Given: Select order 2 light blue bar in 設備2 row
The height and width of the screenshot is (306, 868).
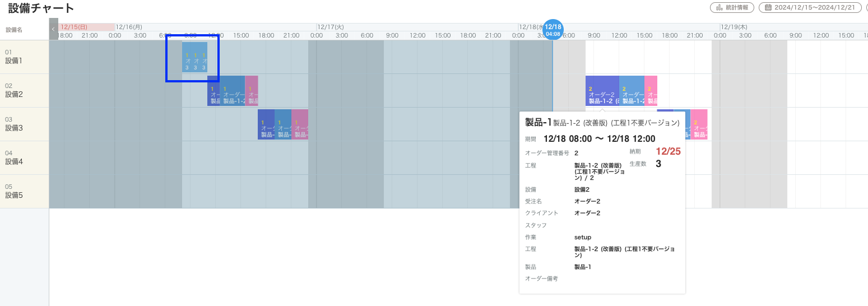Looking at the screenshot, I should 632,91.
